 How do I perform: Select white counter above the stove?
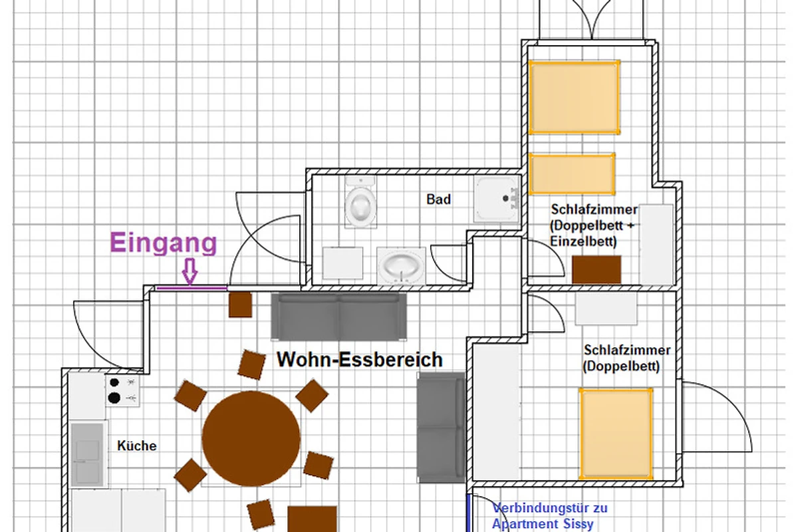(88, 396)
